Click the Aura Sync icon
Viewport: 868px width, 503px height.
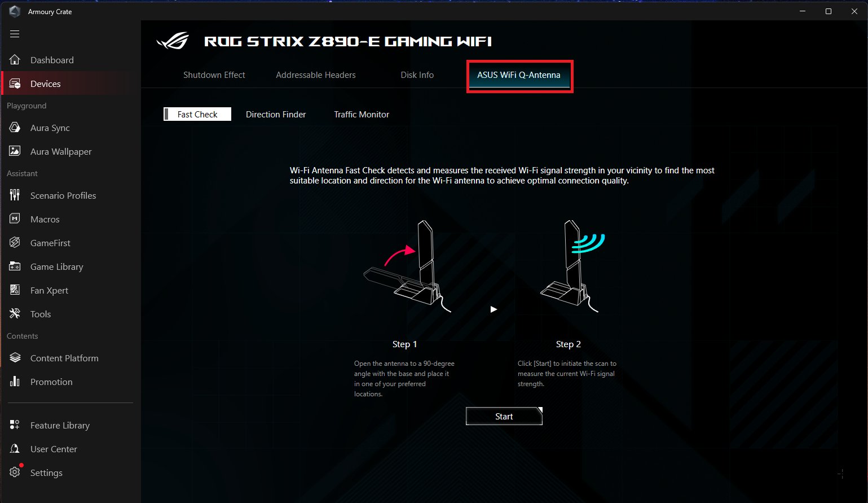point(15,128)
